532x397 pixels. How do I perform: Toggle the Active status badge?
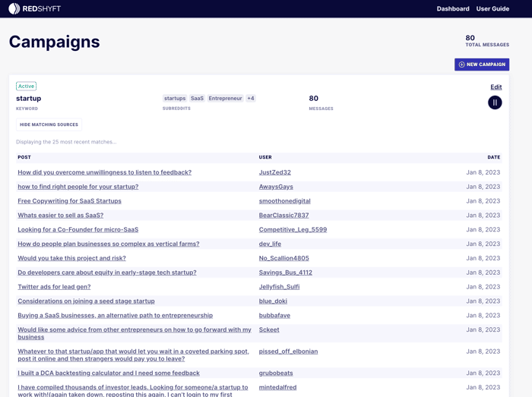26,86
